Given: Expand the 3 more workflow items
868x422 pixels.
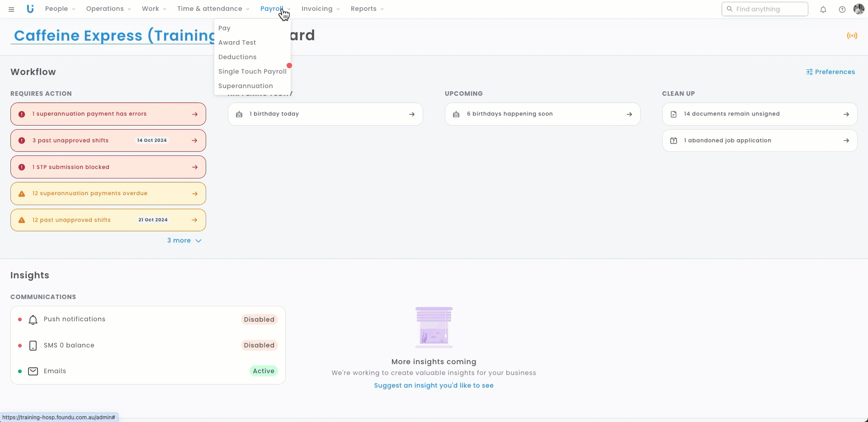Looking at the screenshot, I should [184, 241].
